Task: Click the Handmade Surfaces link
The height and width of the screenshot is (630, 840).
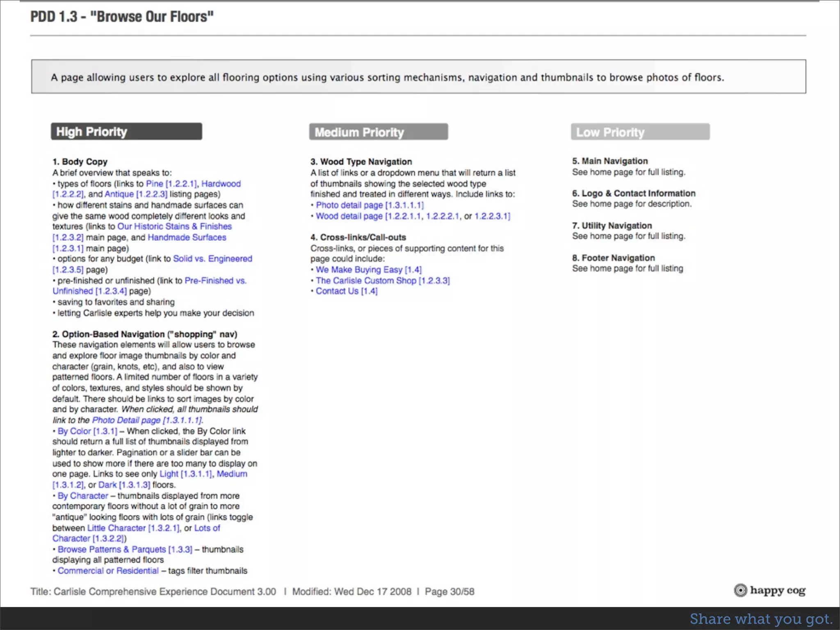Action: coord(187,237)
